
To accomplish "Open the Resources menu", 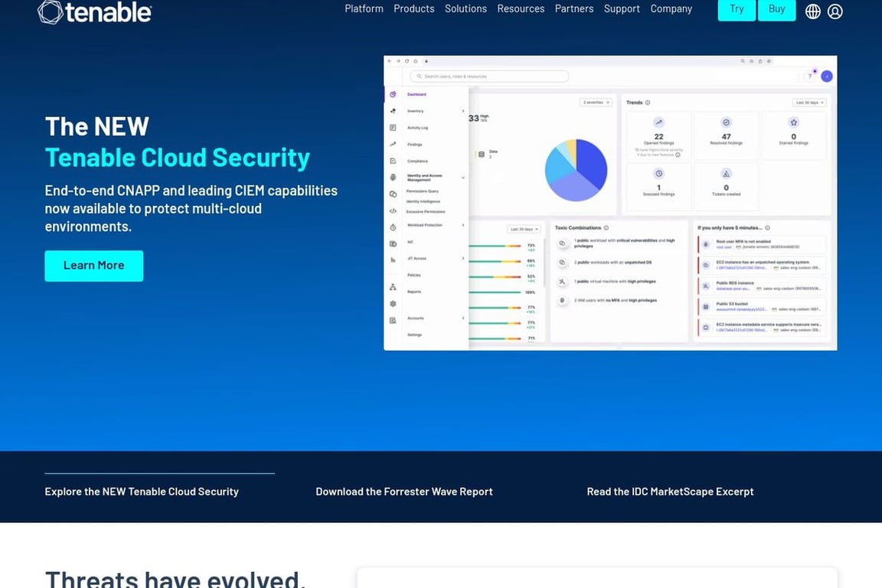I will 521,8.
